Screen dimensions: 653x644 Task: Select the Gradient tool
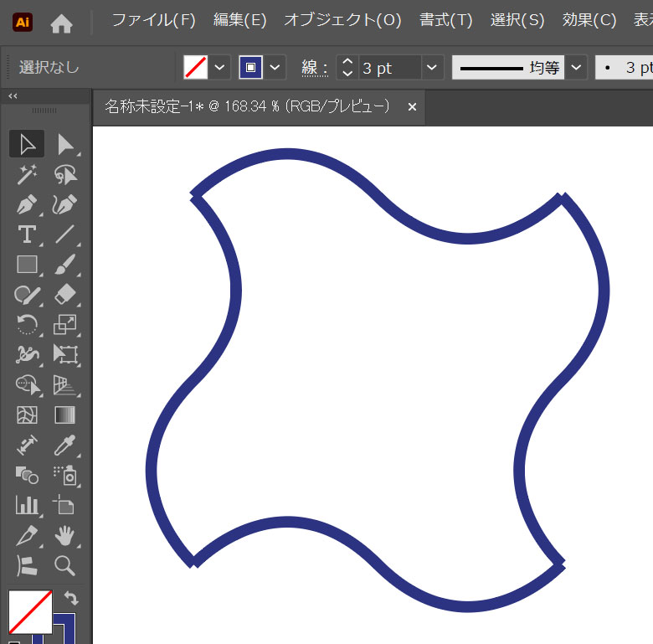pyautogui.click(x=65, y=415)
